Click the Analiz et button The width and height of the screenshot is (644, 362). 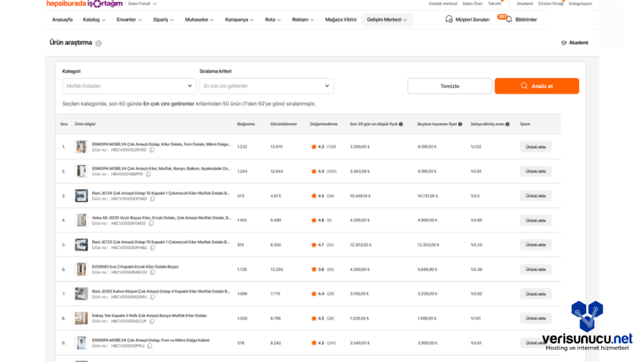537,86
